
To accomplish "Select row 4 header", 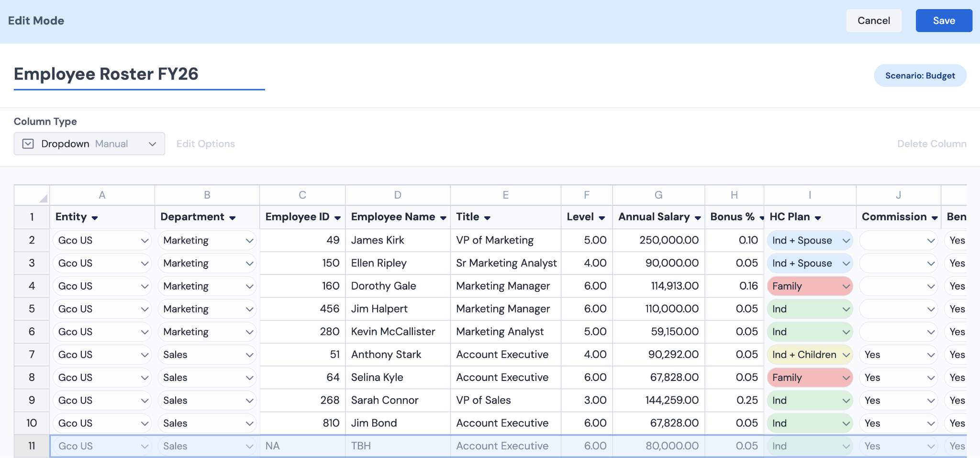I will point(32,286).
